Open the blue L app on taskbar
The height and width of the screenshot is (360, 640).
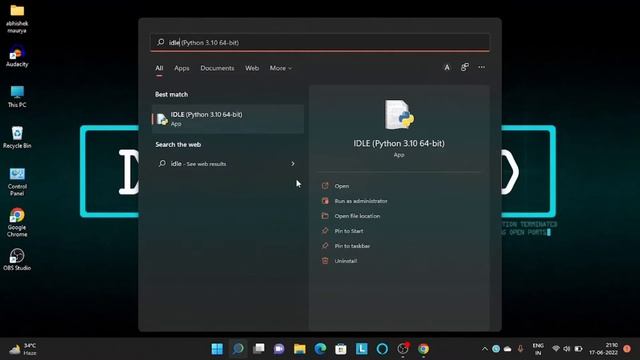point(362,349)
